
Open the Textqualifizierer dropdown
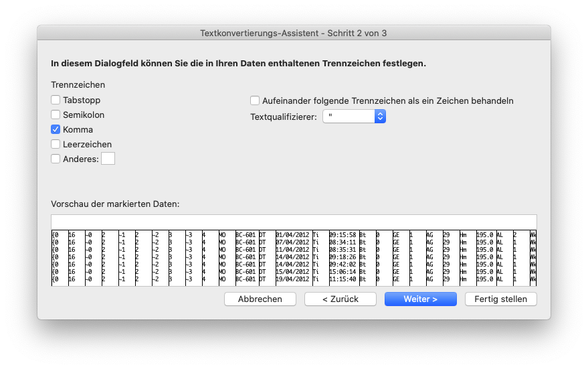[354, 117]
